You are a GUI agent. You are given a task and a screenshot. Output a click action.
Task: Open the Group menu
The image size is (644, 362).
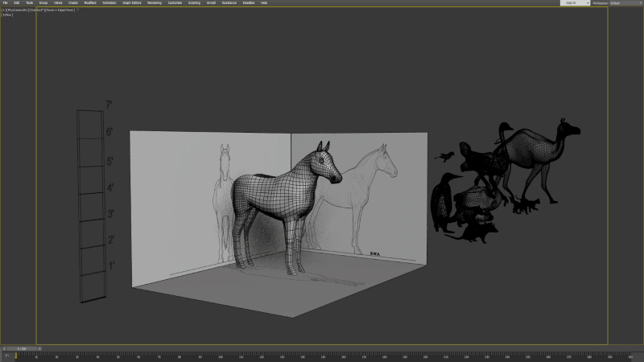(43, 3)
